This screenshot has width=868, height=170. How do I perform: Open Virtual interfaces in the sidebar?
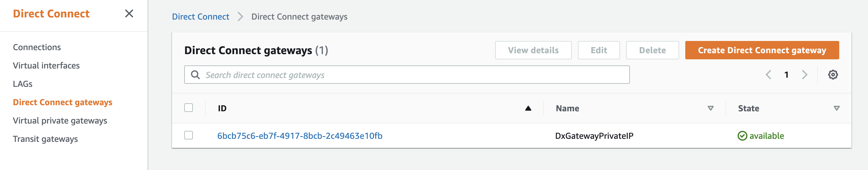coord(47,66)
